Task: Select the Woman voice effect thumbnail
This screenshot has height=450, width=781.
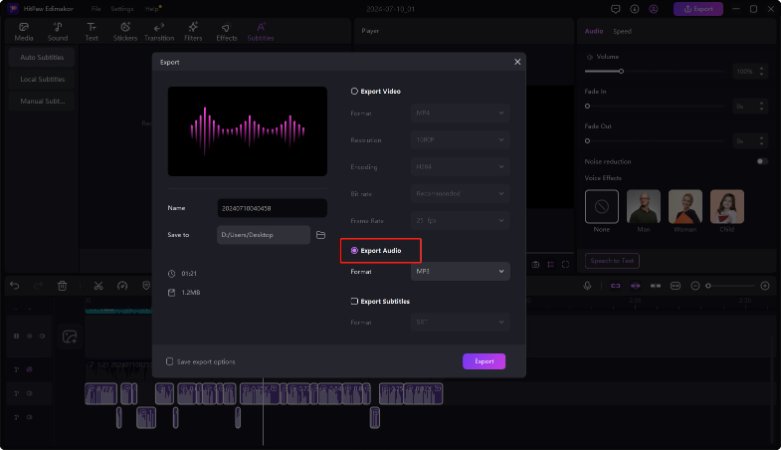Action: point(685,207)
